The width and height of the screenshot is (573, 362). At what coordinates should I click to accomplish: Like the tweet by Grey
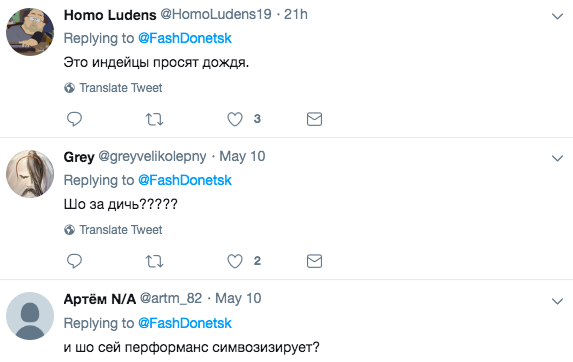point(235,261)
